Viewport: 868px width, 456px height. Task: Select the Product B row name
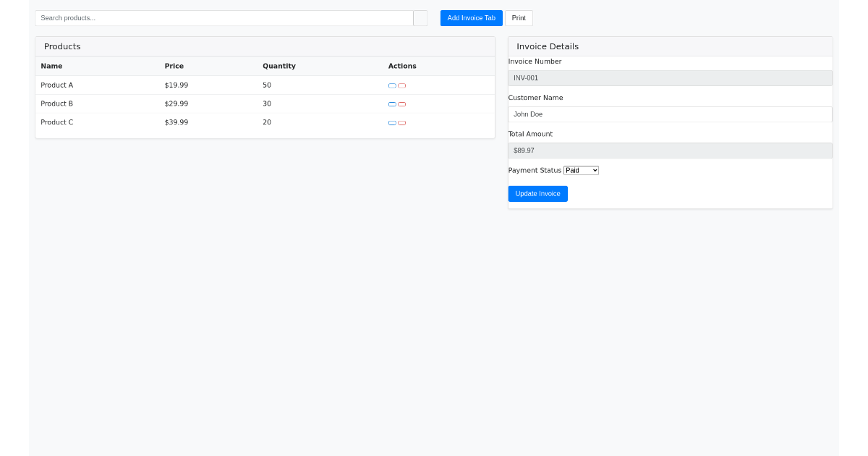coord(56,104)
